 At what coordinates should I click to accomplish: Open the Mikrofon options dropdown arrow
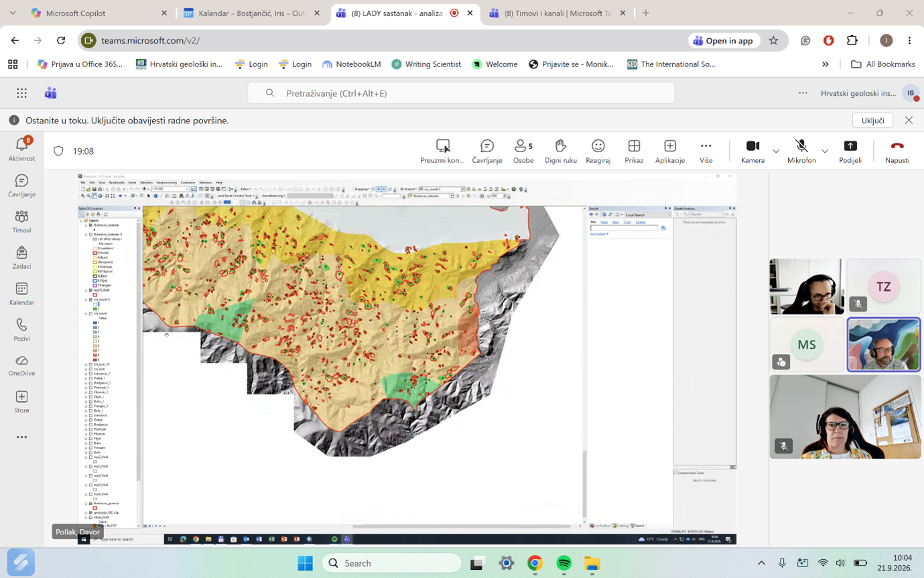[825, 151]
